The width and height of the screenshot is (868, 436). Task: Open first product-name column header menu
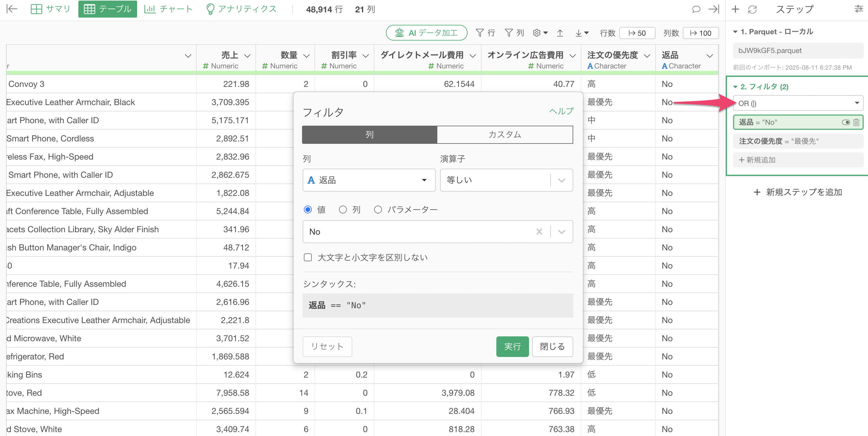[x=188, y=56]
